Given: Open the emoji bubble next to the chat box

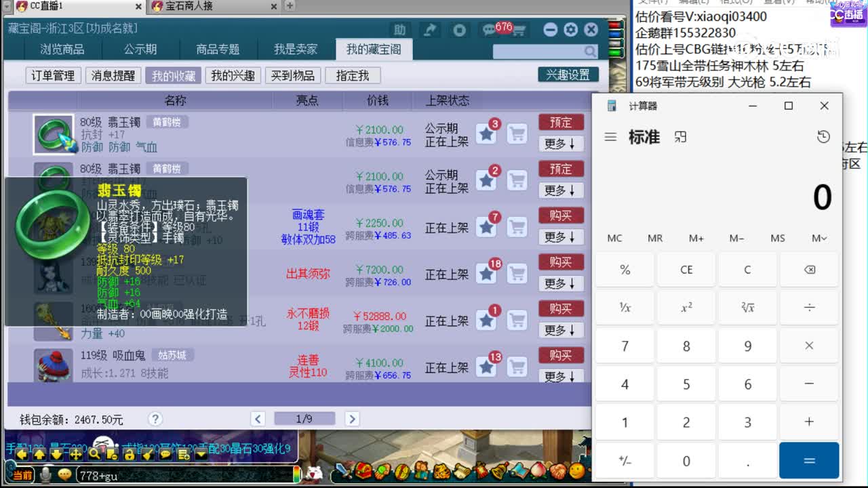Looking at the screenshot, I should click(x=64, y=475).
